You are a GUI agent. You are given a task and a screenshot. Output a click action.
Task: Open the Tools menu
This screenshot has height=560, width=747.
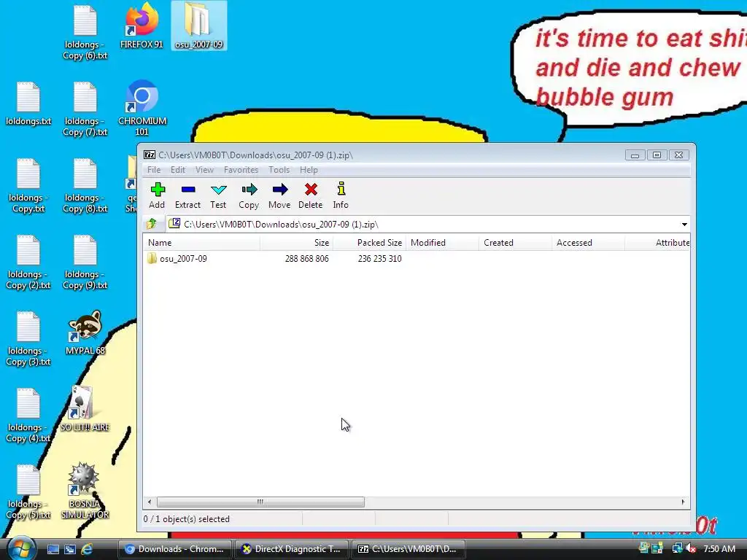click(x=279, y=170)
